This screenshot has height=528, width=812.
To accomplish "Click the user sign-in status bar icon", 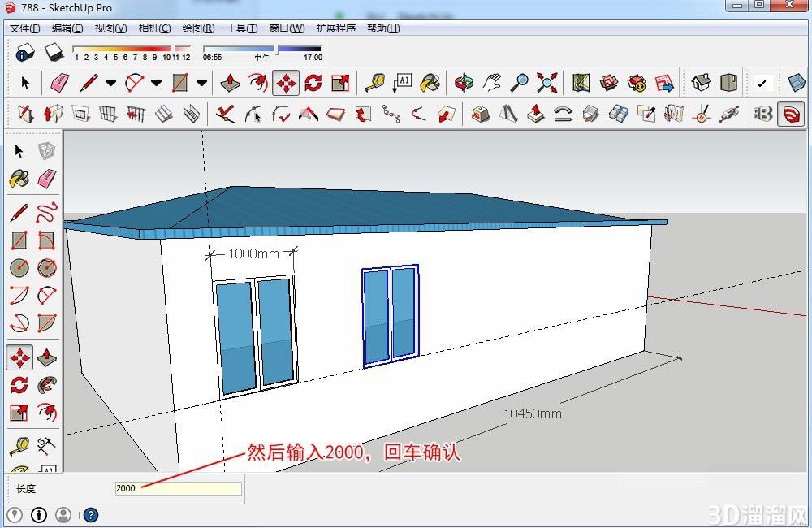I will pyautogui.click(x=63, y=514).
